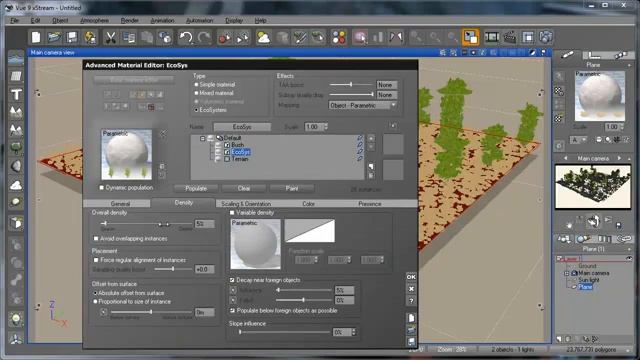Select the Cloud tool in left toolbar
Screen dimensions: 640x360
point(16,185)
